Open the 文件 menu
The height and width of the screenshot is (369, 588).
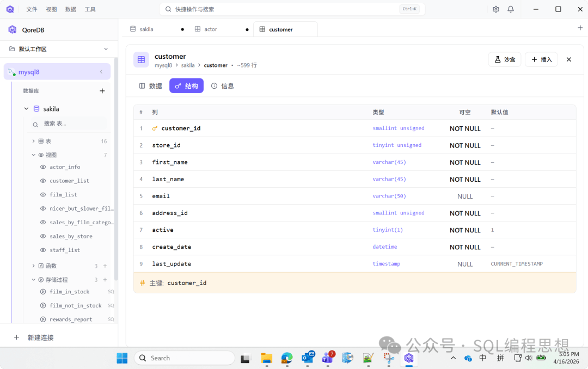[32, 9]
